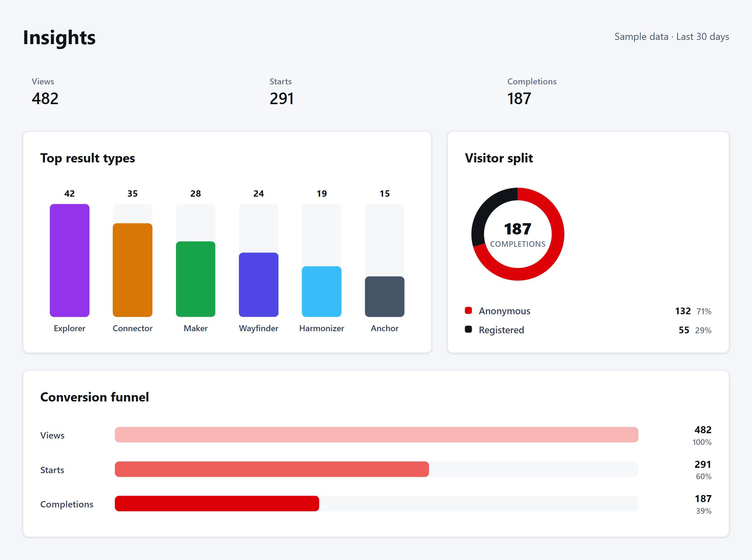Click the orange Connector bar
Image resolution: width=752 pixels, height=560 pixels.
(133, 270)
